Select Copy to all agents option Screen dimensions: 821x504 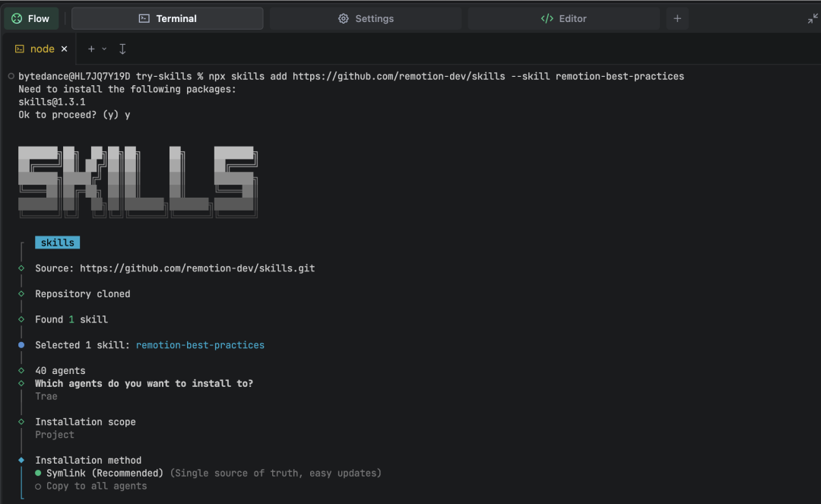[x=91, y=487]
